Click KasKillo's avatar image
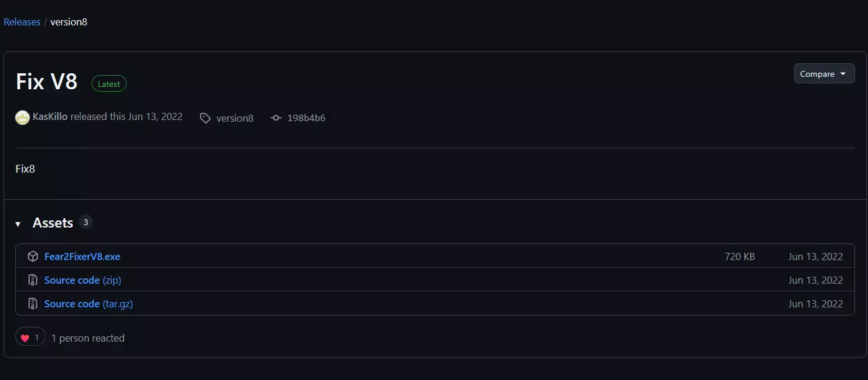Screen dimensions: 868x380 point(22,118)
